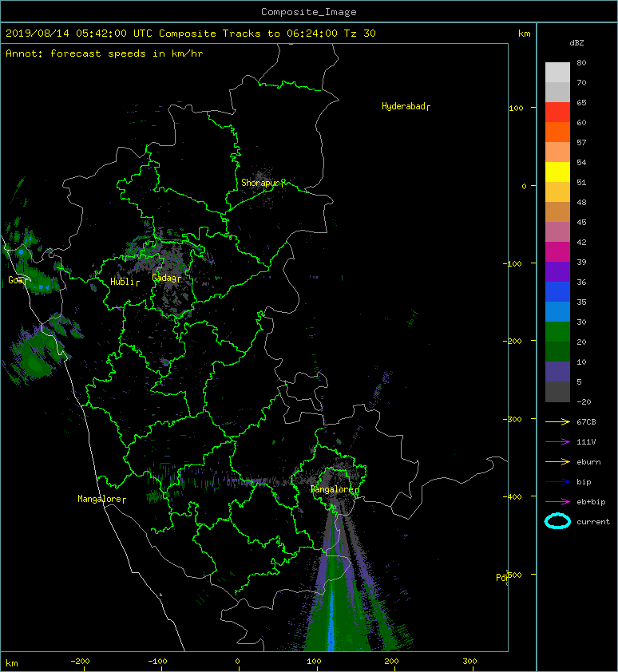Click the timestamp header 2019/08/14 05:42:00 UTC

click(x=79, y=34)
